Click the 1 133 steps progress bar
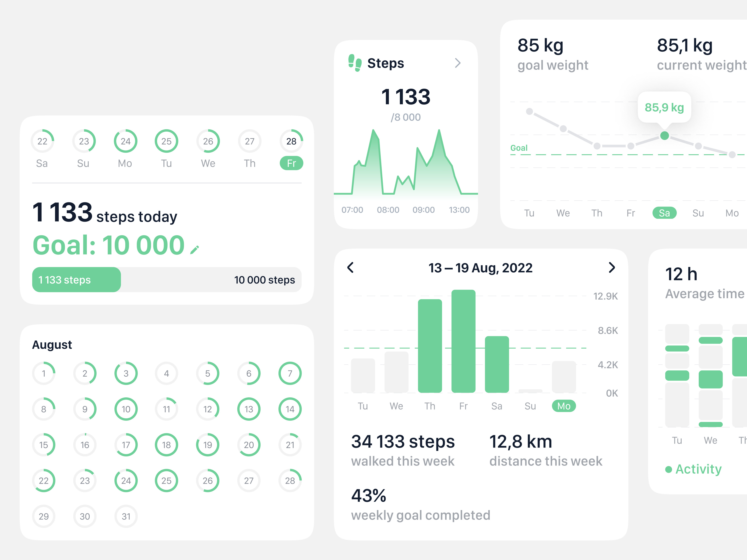 click(77, 280)
